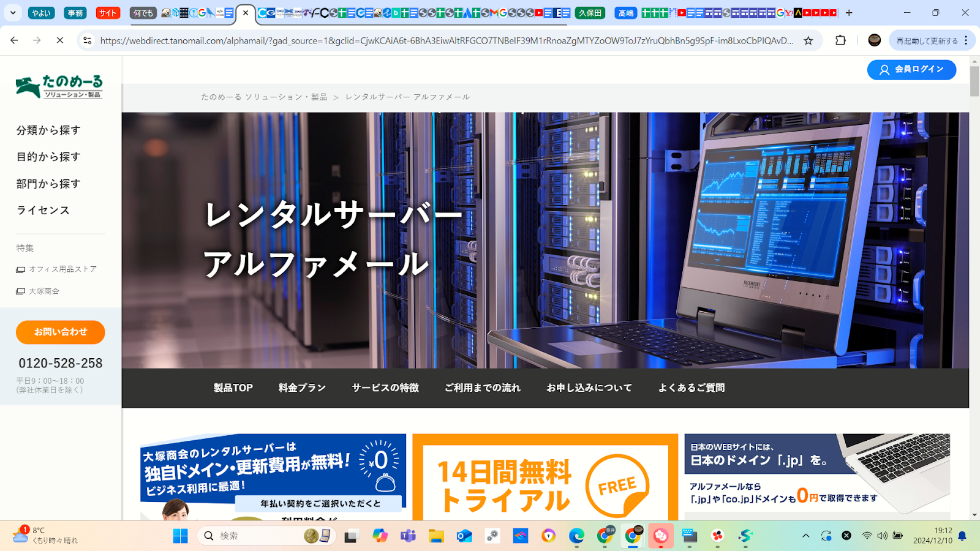Select 製品TOP in the navigation bar
This screenshot has height=551, width=980.
(233, 388)
